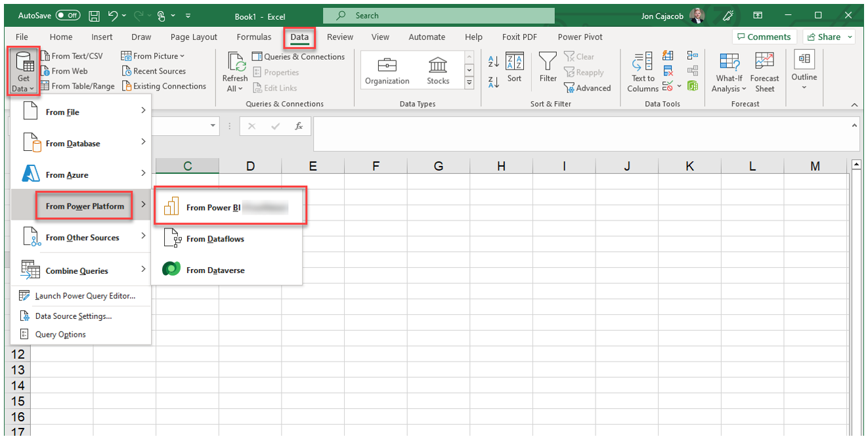868x441 pixels.
Task: Open Query Options
Action: 81,334
